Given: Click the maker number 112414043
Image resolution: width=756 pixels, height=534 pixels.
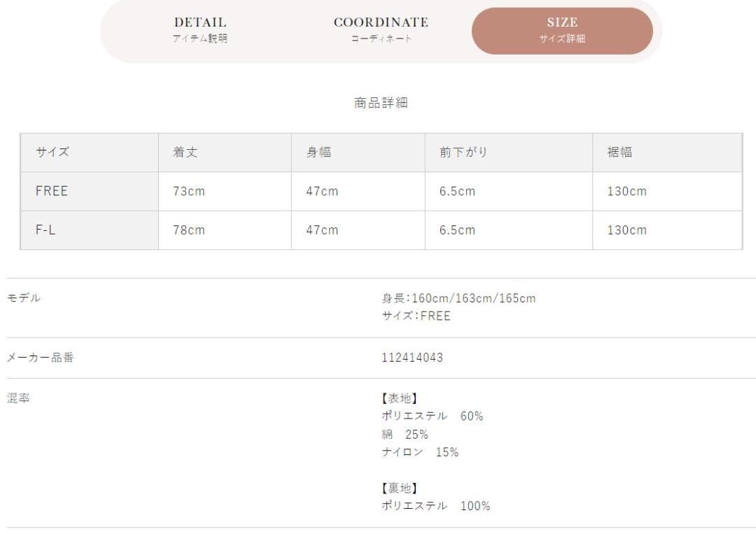Looking at the screenshot, I should [x=412, y=358].
